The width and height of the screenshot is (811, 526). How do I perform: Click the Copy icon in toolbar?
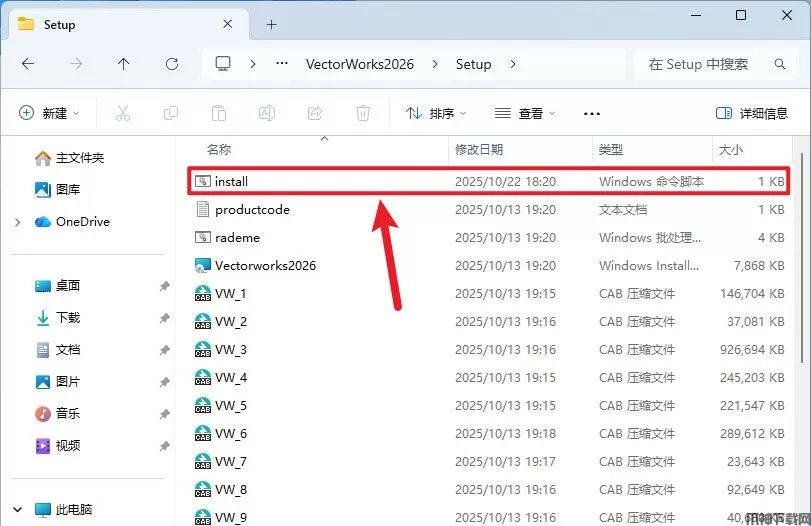coord(171,113)
